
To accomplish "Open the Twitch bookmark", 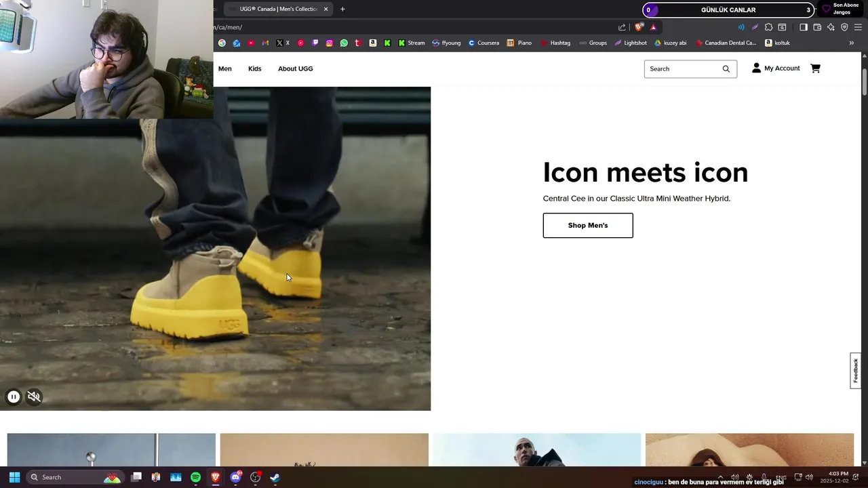I will point(315,43).
